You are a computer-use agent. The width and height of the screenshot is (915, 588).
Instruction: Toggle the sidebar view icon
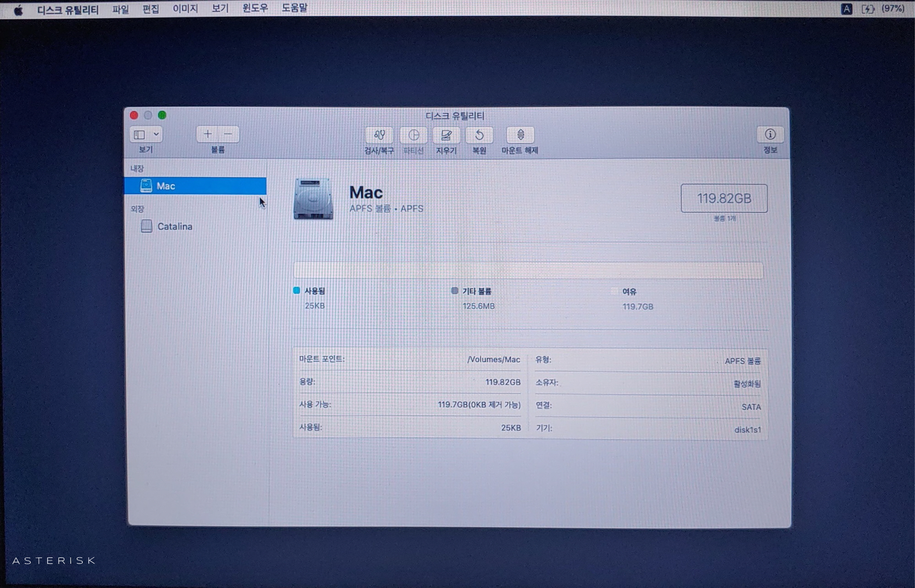[140, 134]
